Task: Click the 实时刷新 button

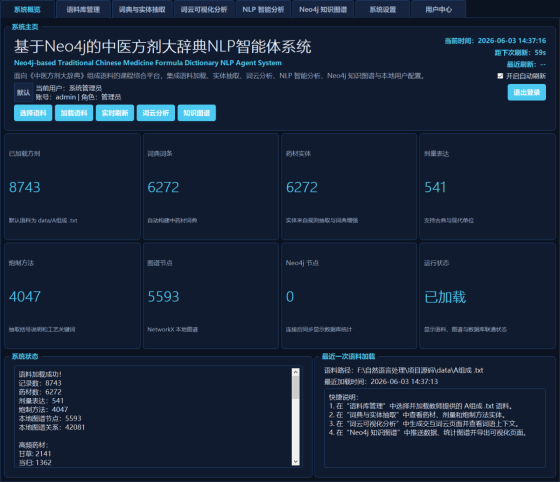Action: [x=115, y=113]
